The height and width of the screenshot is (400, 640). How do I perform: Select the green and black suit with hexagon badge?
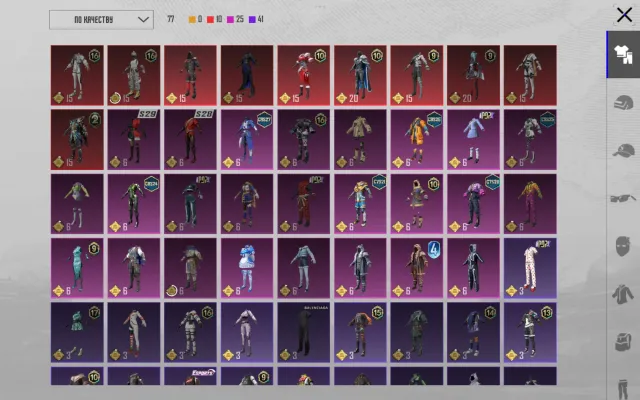point(134,204)
